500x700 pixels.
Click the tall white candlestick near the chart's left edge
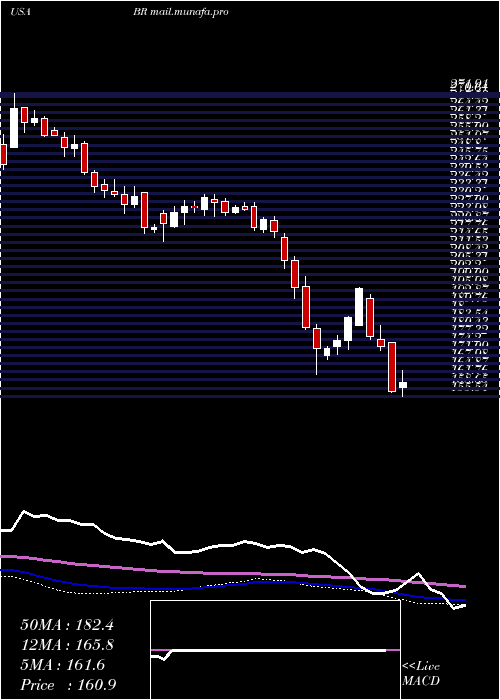click(14, 128)
